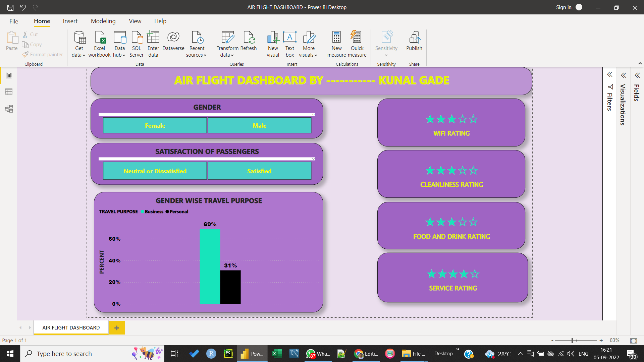Click Sign in at the top
Screen dimensions: 644x362
click(x=563, y=7)
